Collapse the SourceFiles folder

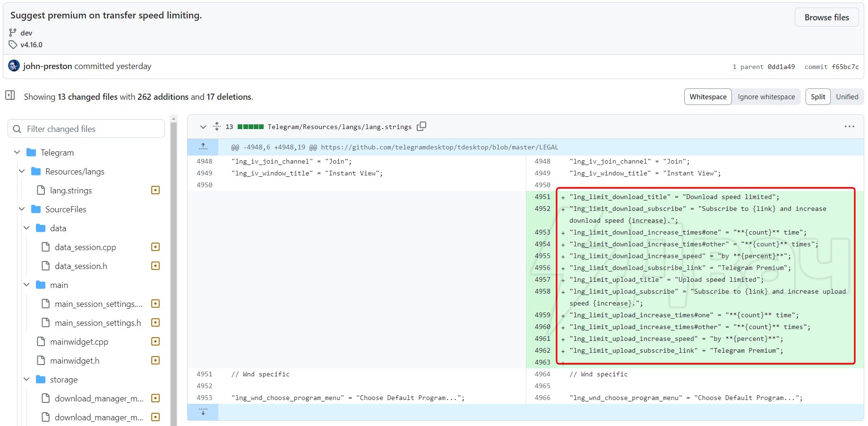(x=22, y=209)
